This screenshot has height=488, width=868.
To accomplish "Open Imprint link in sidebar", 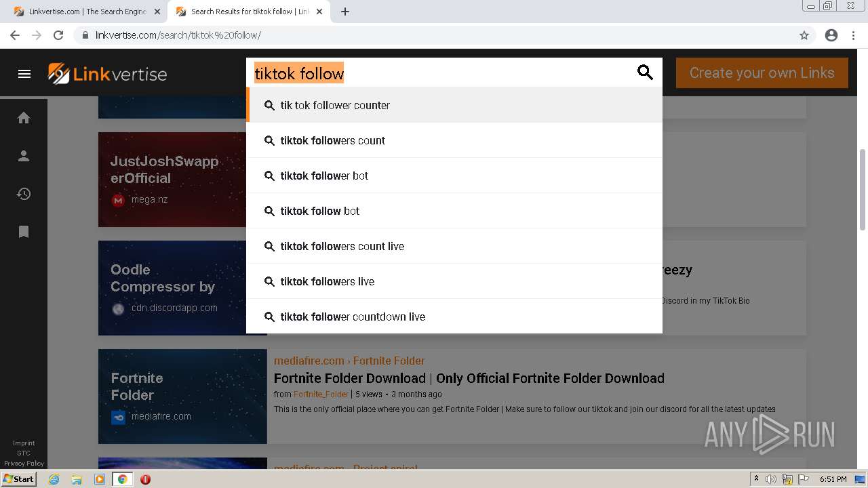I will 24,443.
